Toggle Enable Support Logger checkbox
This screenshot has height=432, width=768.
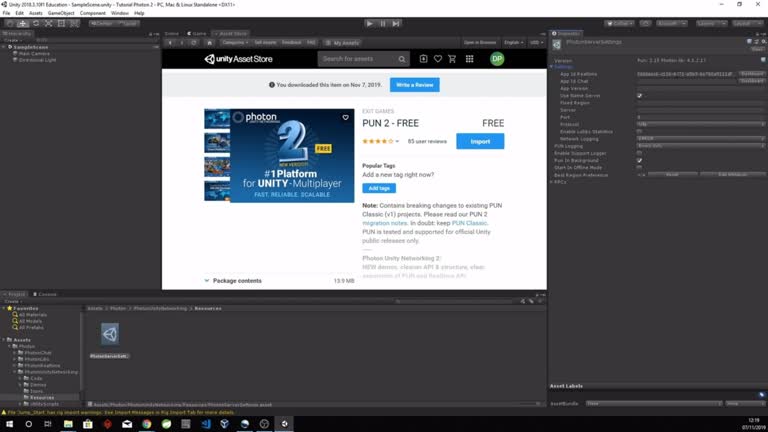[639, 153]
